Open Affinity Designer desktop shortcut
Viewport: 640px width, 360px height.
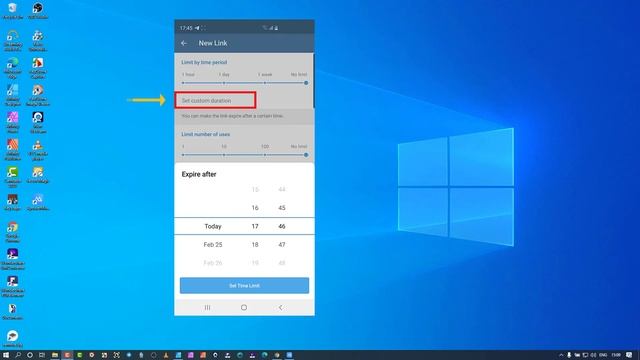coord(13,95)
